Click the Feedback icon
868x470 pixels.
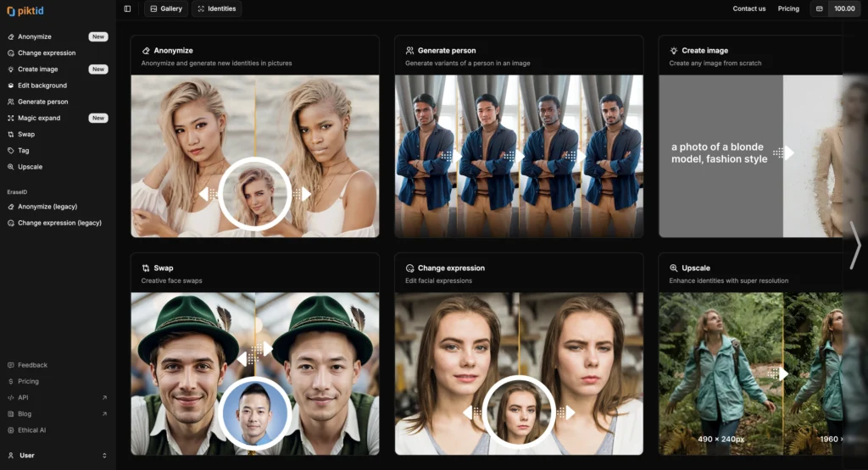tap(10, 365)
